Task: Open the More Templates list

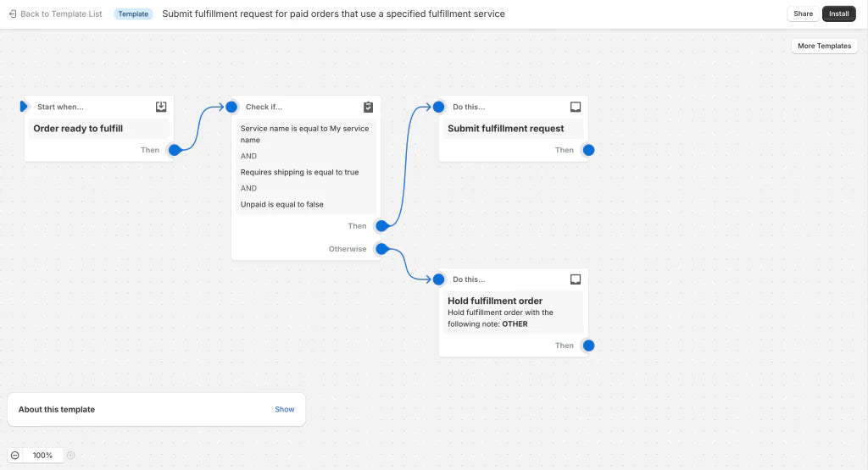Action: (x=824, y=46)
